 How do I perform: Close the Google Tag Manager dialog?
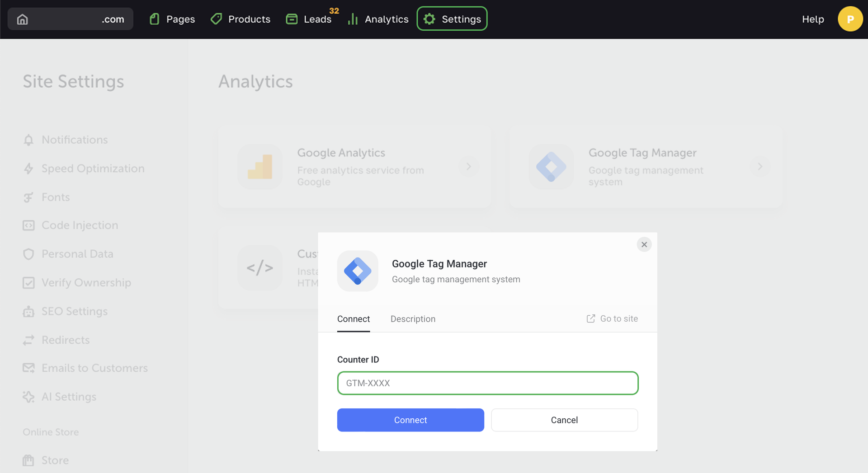pyautogui.click(x=644, y=244)
